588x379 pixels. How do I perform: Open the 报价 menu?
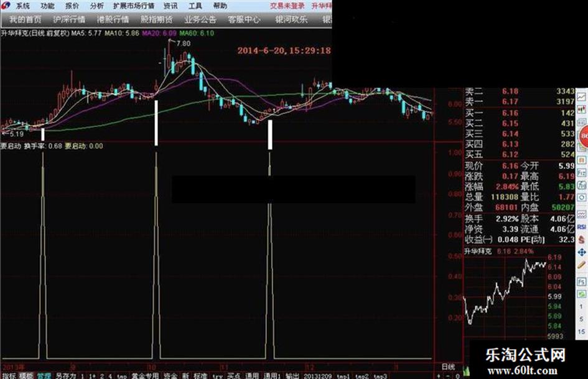pyautogui.click(x=72, y=6)
